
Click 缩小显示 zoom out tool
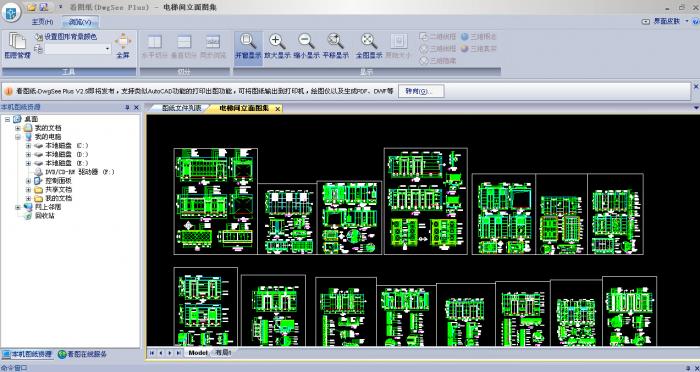[307, 46]
